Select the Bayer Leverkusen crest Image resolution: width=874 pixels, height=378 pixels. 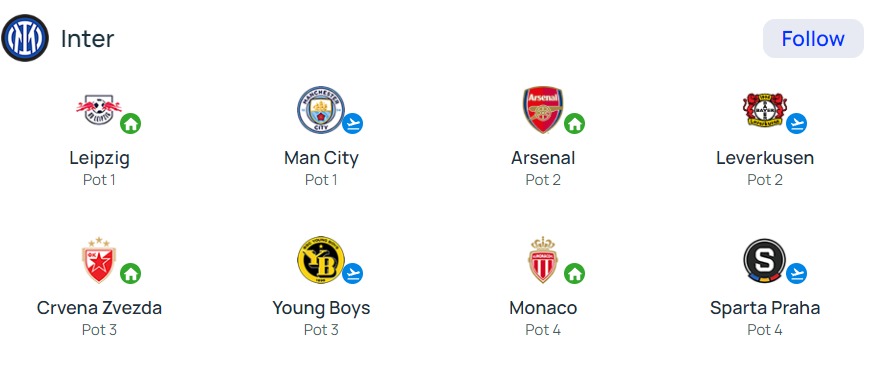coord(764,109)
